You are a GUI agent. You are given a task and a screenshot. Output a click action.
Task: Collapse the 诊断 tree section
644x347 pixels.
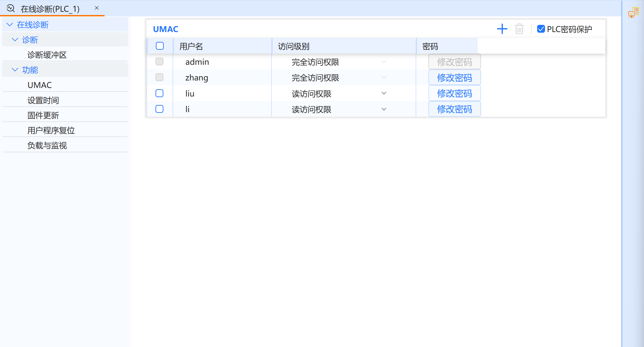15,40
